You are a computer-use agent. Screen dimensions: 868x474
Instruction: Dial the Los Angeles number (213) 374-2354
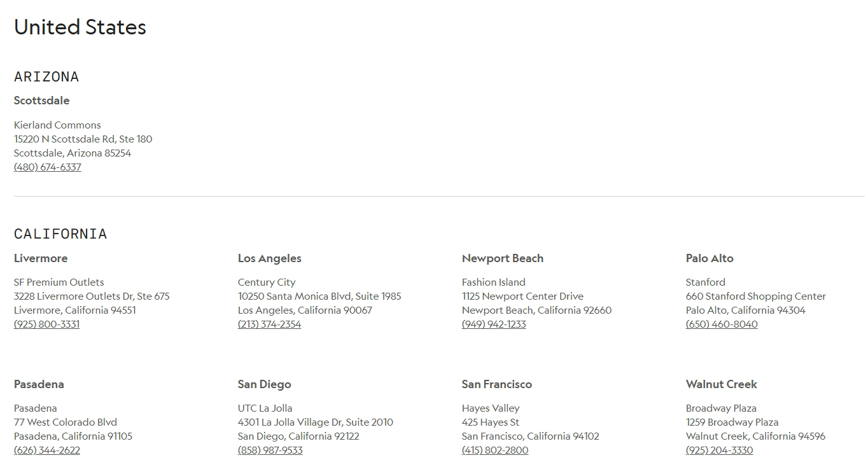(269, 324)
